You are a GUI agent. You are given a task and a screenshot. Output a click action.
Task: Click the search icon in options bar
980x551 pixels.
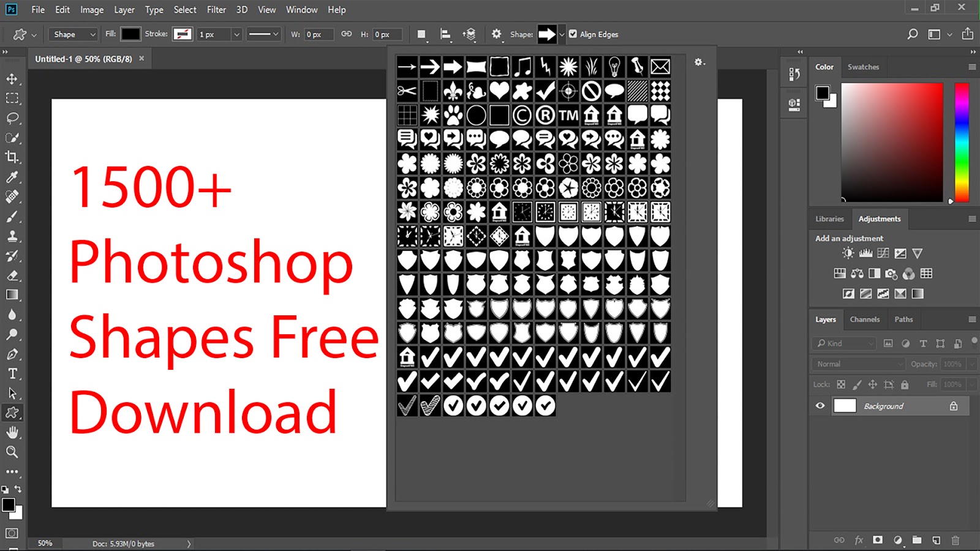(x=912, y=34)
